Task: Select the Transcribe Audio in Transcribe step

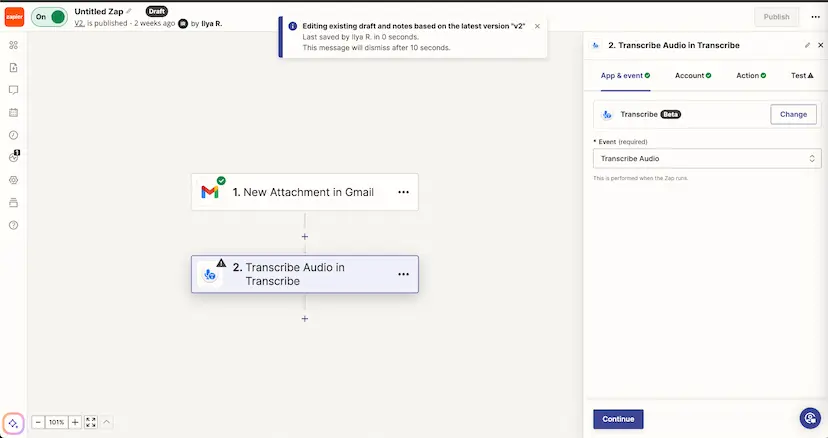Action: (305, 274)
